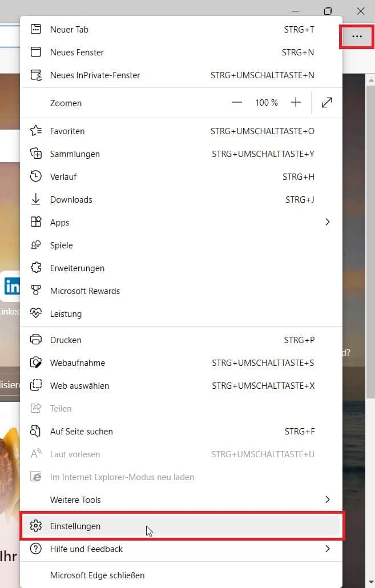Select Drucken from the menu
Screen dimensions: 375x588
pos(66,340)
